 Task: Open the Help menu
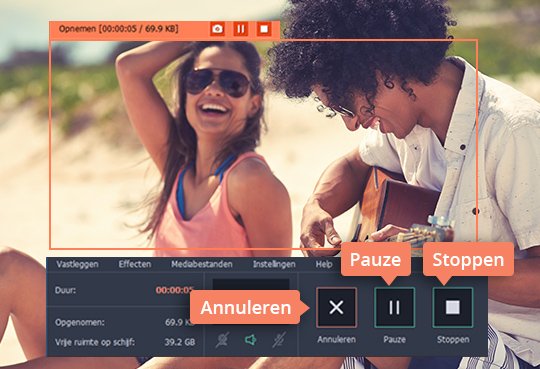point(324,264)
